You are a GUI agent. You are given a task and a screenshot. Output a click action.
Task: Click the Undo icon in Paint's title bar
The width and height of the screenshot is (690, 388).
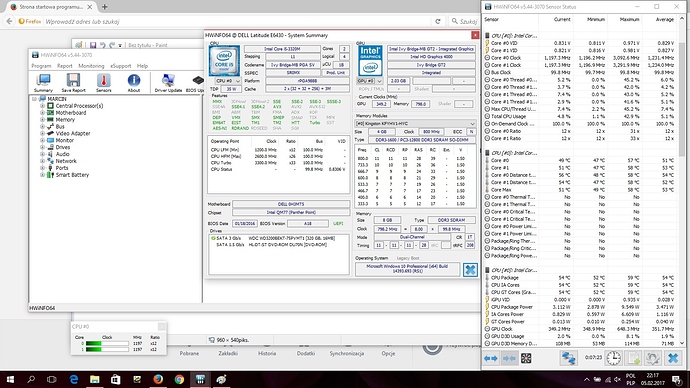103,45
